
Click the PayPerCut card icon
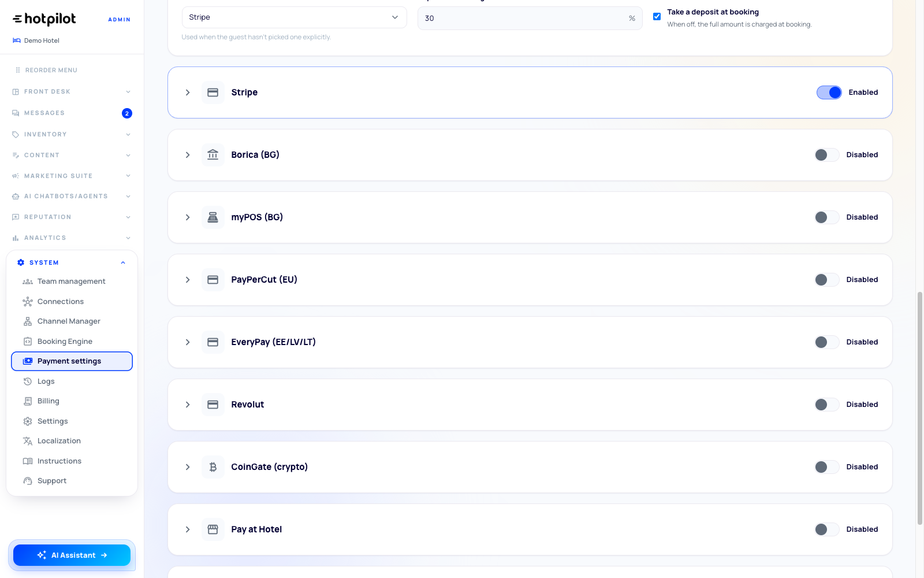[213, 280]
